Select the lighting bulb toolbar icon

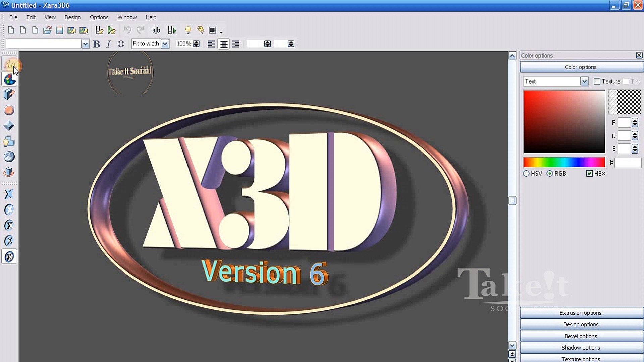point(188,31)
